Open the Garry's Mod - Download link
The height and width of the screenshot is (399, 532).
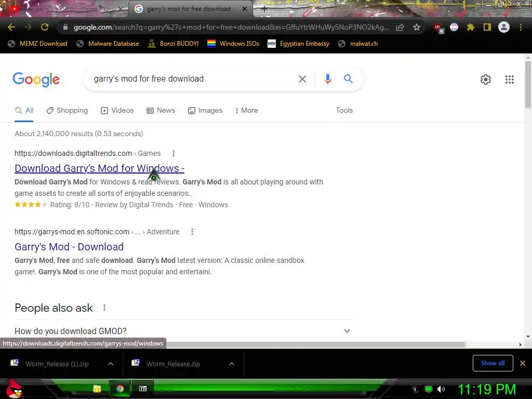tap(69, 247)
